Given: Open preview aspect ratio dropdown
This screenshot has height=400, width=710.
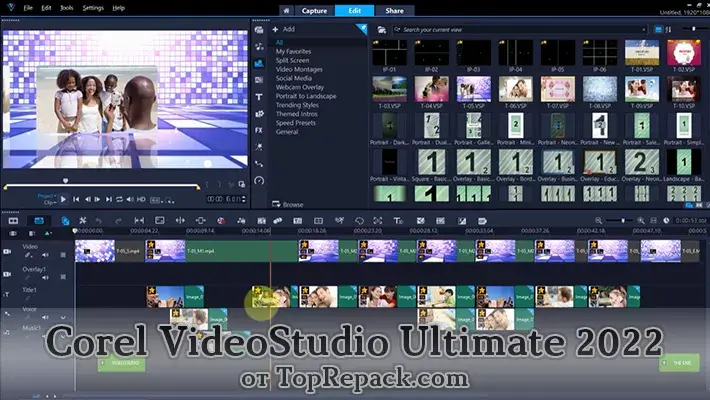Looking at the screenshot, I should [x=155, y=200].
